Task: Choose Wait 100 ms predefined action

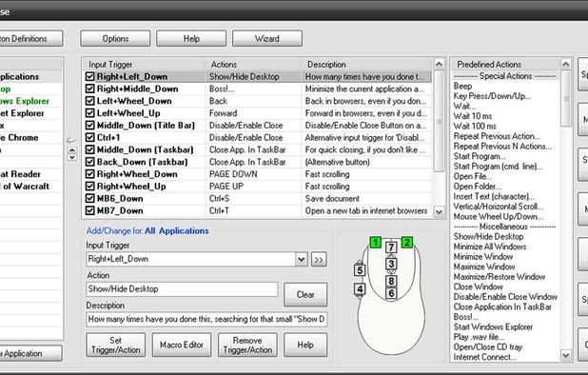Action: click(x=475, y=127)
